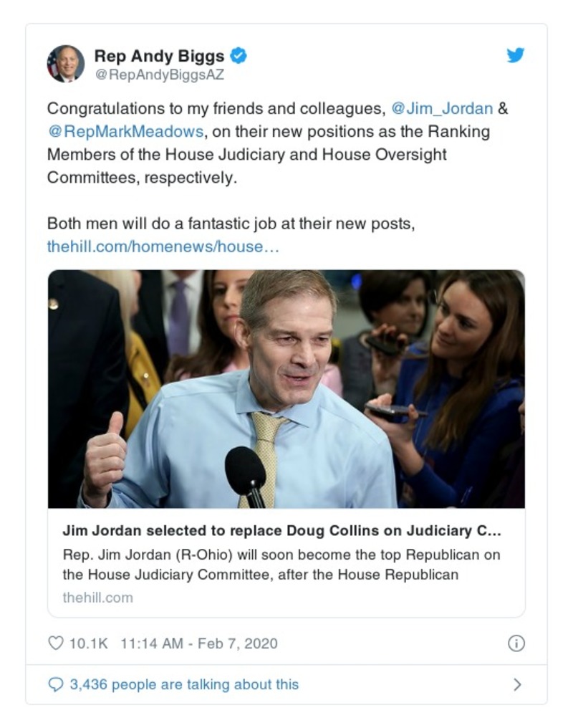The image size is (573, 728).
Task: Open the tweet info circle icon
Action: tap(516, 643)
